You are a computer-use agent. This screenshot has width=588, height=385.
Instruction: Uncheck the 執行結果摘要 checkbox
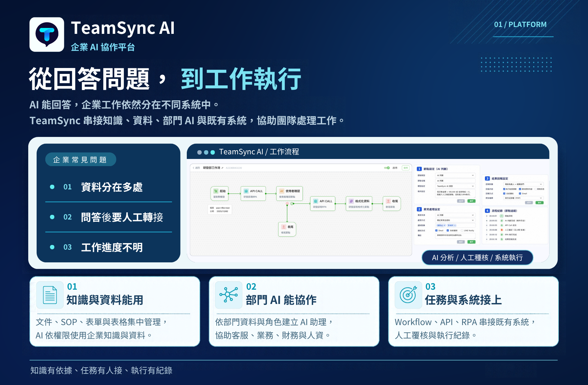click(504, 189)
